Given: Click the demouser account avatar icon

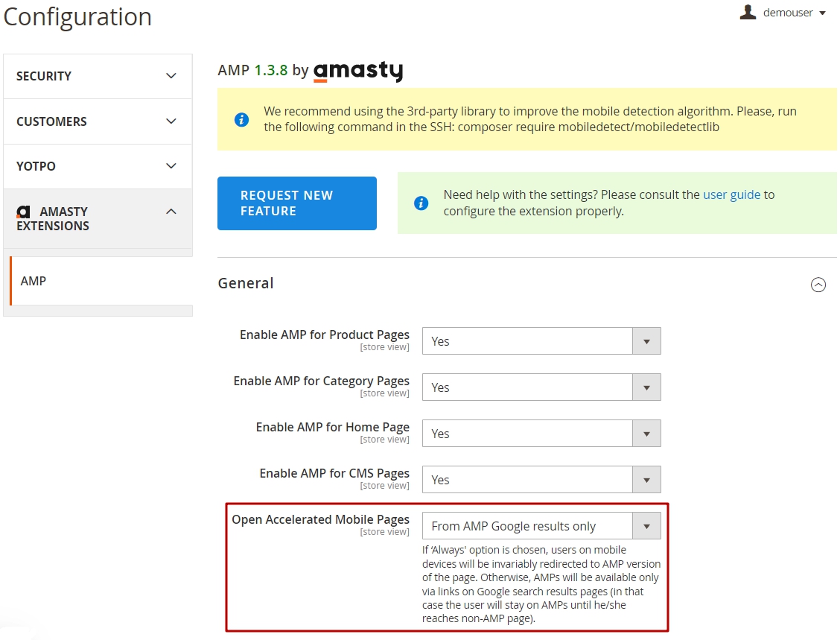Looking at the screenshot, I should pyautogui.click(x=748, y=12).
